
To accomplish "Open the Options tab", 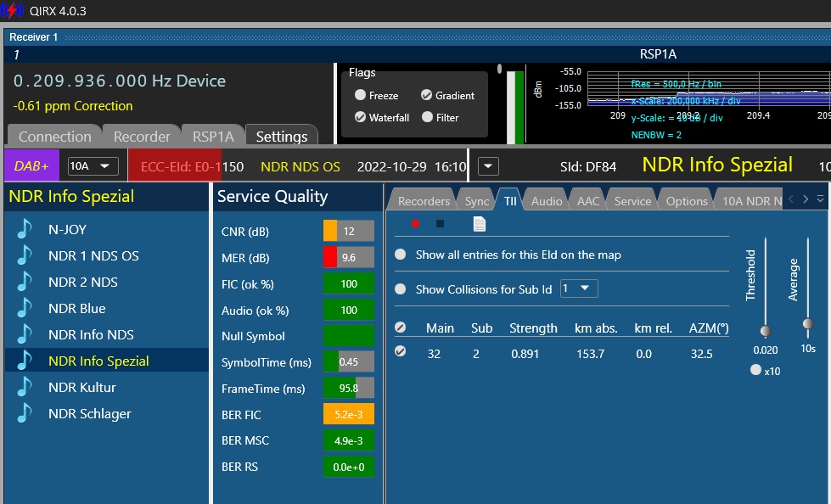I will point(687,201).
